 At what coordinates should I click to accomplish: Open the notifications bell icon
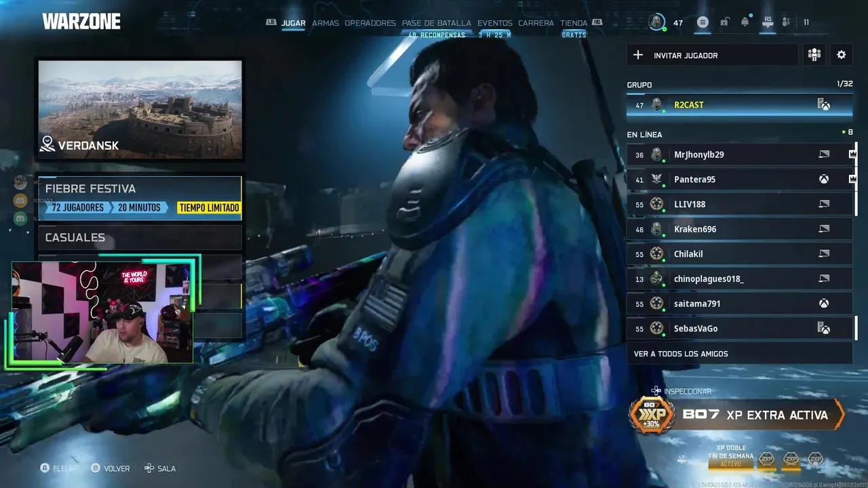click(745, 22)
